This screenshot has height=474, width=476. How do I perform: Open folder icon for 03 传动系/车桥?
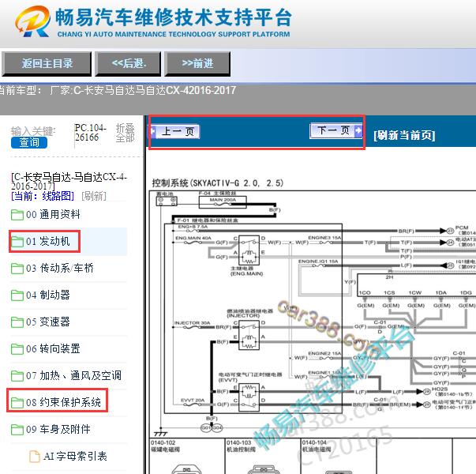[17, 269]
